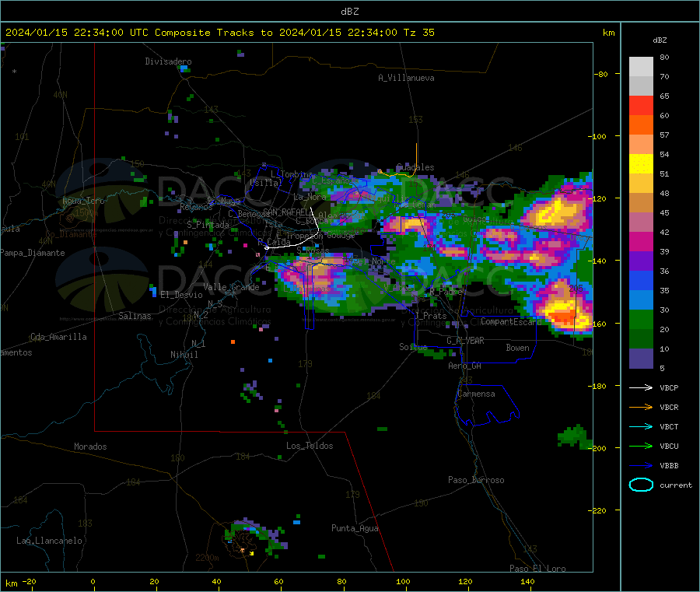Click the Pampa_Diamante map label

pos(33,253)
